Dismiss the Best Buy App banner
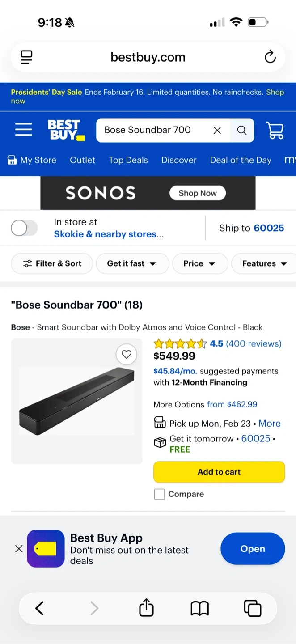This screenshot has width=296, height=644. [x=19, y=549]
